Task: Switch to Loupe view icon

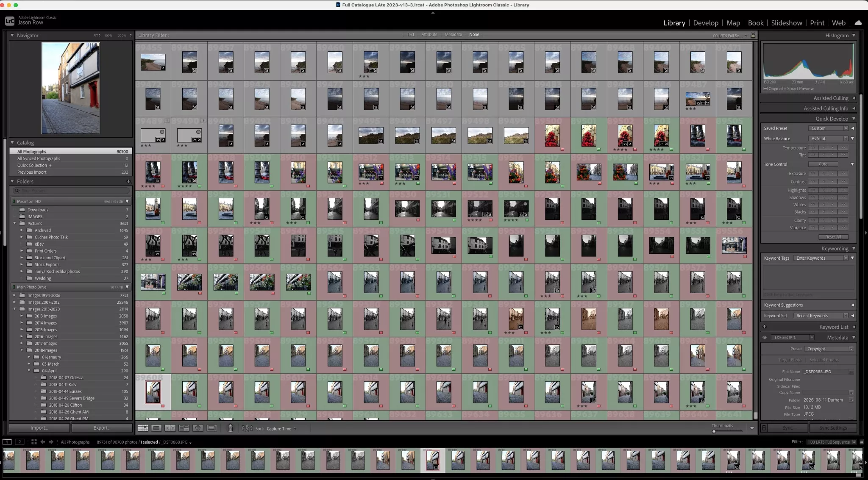Action: pyautogui.click(x=156, y=428)
